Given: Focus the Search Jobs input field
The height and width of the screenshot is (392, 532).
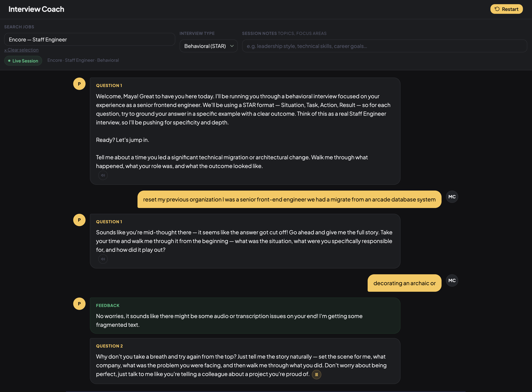Looking at the screenshot, I should (x=90, y=39).
